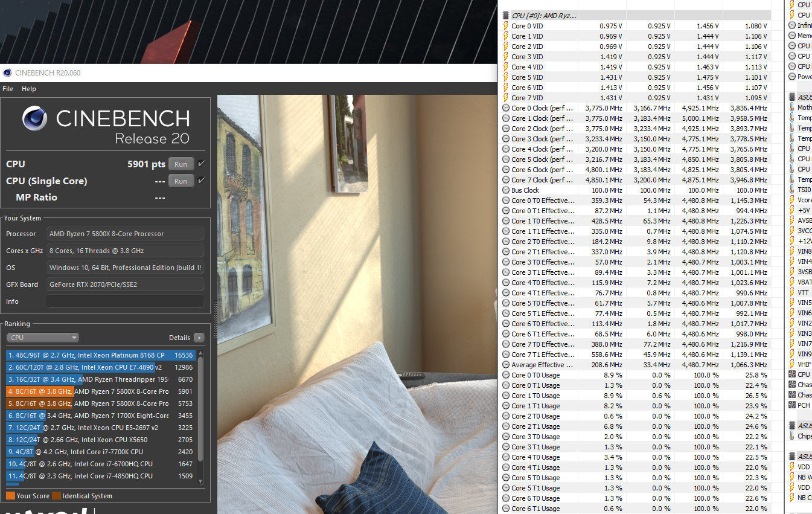
Task: Click the TSI0 thermometer icon
Action: coord(792,190)
